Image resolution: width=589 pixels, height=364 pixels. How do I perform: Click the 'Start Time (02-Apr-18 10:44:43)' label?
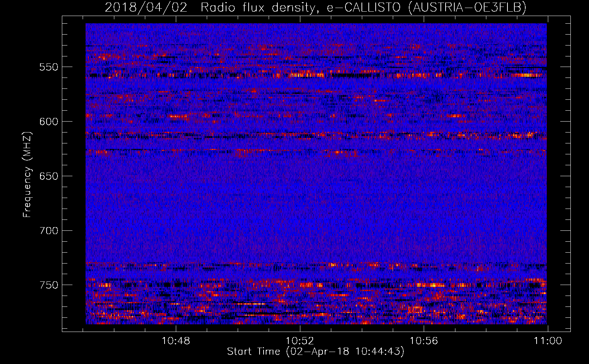[x=316, y=352]
